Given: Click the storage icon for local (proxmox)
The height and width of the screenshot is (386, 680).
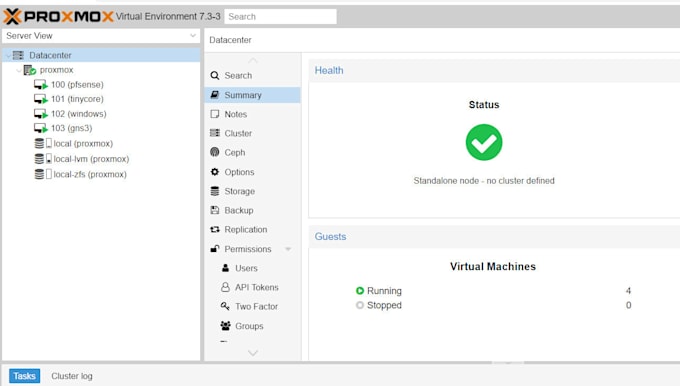Looking at the screenshot, I should pos(43,143).
